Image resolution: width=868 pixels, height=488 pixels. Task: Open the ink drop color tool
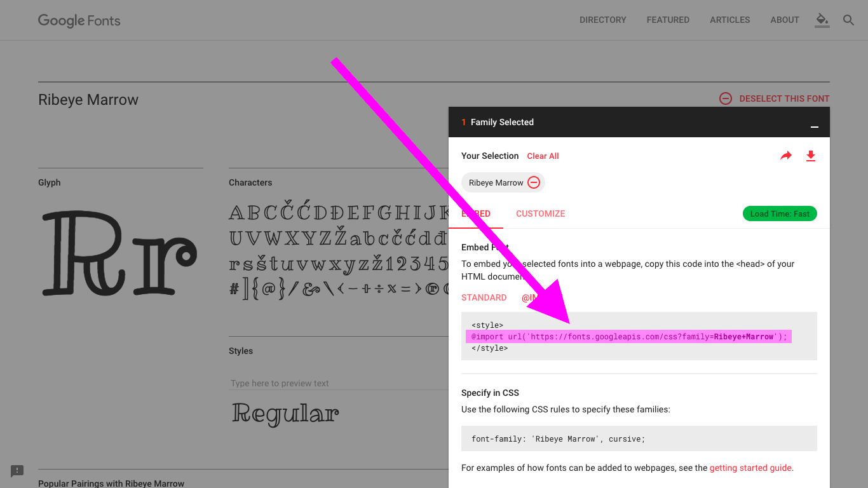(822, 20)
